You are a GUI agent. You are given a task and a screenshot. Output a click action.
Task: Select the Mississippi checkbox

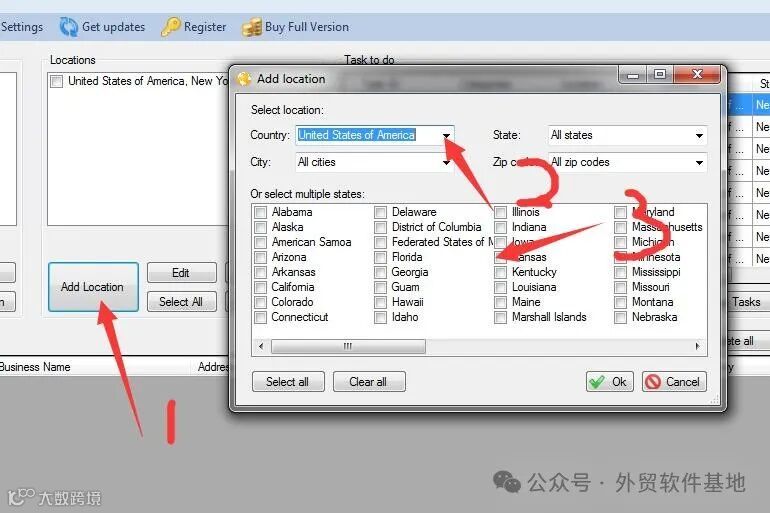pyautogui.click(x=620, y=272)
